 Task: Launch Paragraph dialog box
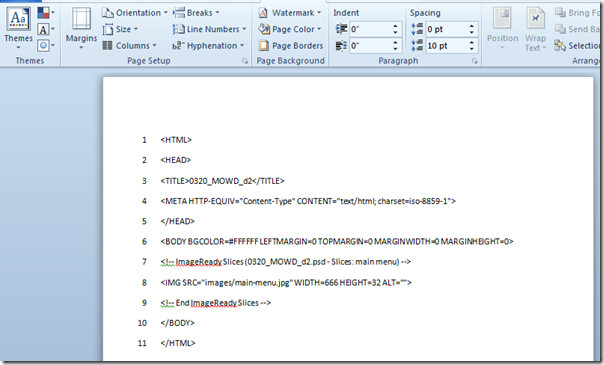(475, 61)
